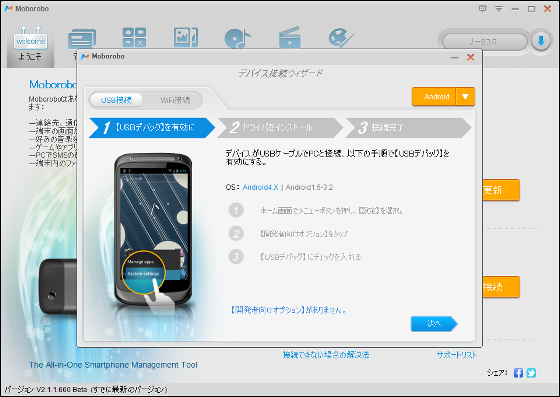Open the themes palette icon in toolbar

341,38
